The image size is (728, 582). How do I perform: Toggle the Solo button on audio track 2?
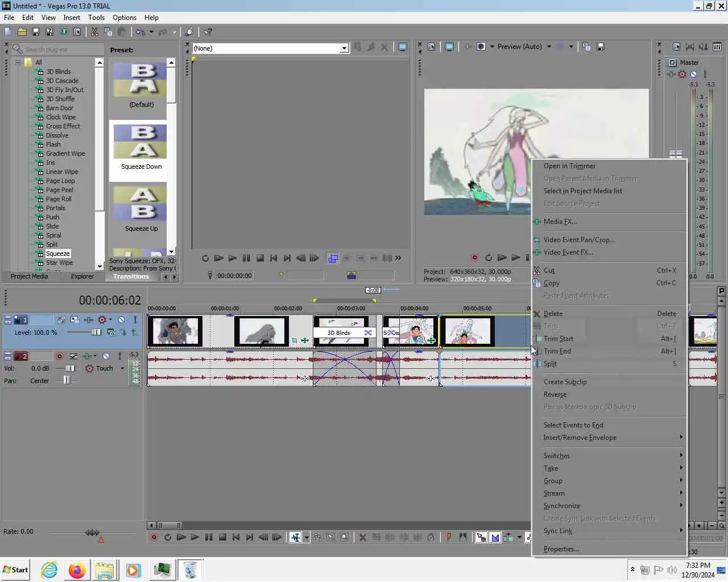pyautogui.click(x=119, y=356)
